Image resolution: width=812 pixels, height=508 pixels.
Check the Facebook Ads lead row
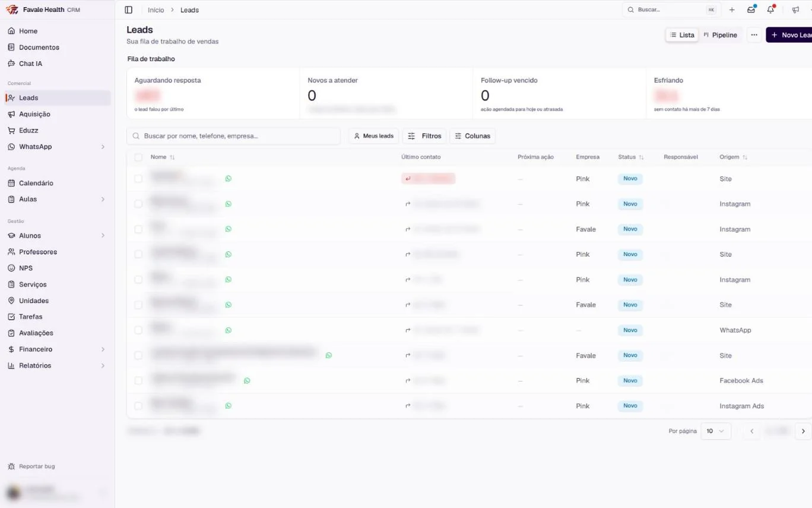tap(138, 381)
